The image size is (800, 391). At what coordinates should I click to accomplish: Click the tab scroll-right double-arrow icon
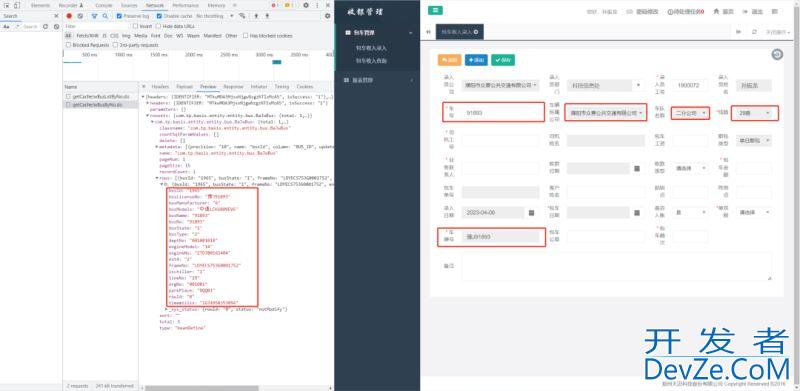click(x=738, y=32)
